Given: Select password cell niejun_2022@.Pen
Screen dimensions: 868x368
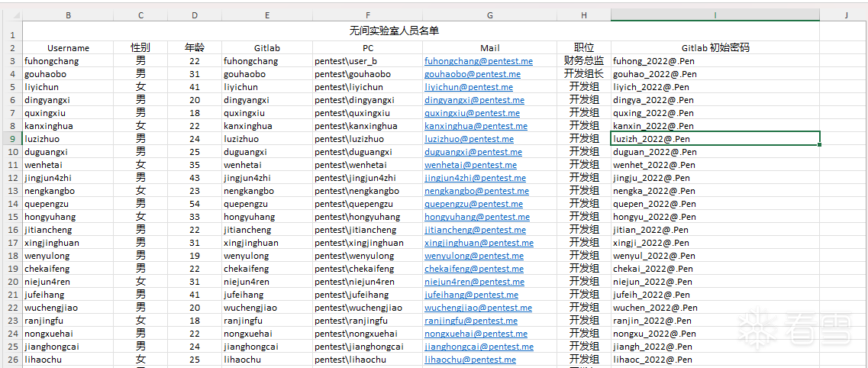Looking at the screenshot, I should [x=715, y=282].
